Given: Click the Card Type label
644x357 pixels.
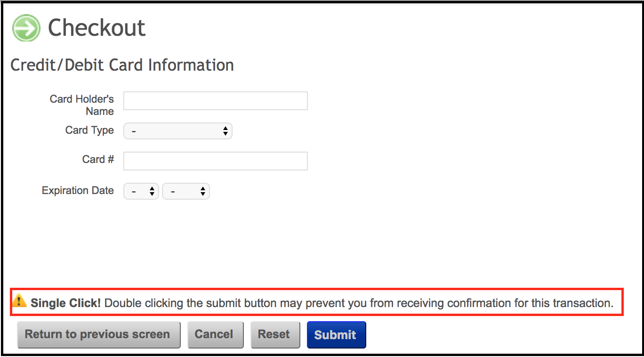Looking at the screenshot, I should [89, 130].
